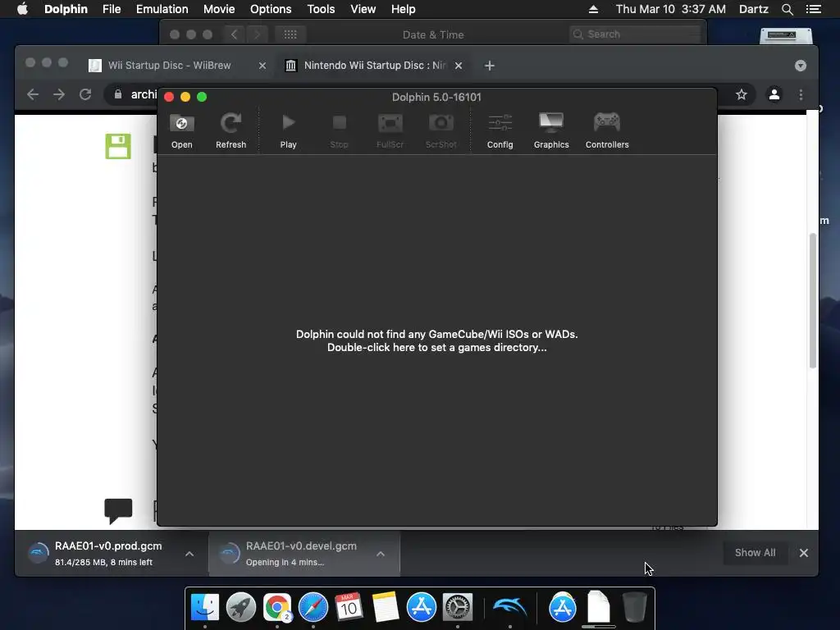Close the WiiBrew tab

click(x=262, y=66)
